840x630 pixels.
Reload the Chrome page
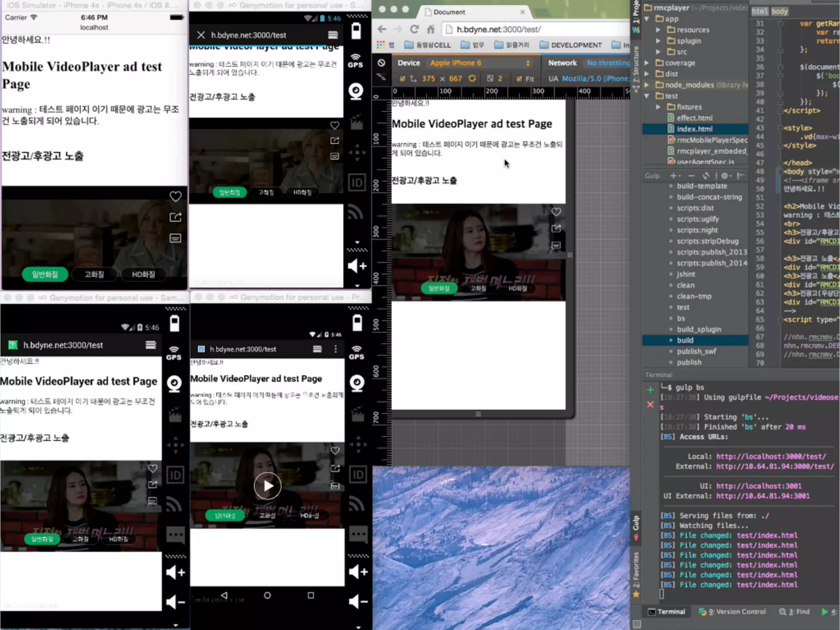414,29
